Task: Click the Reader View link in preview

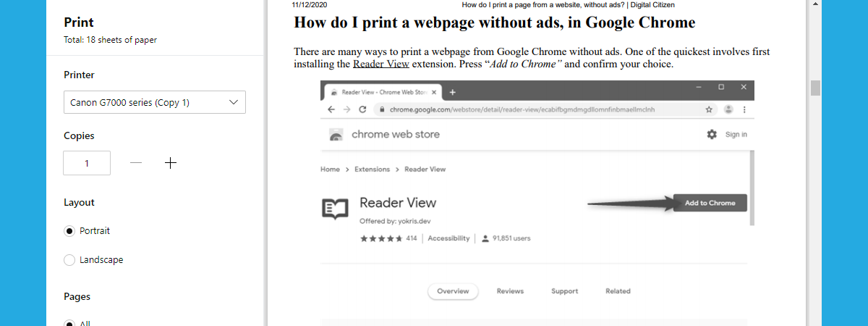Action: (x=381, y=64)
